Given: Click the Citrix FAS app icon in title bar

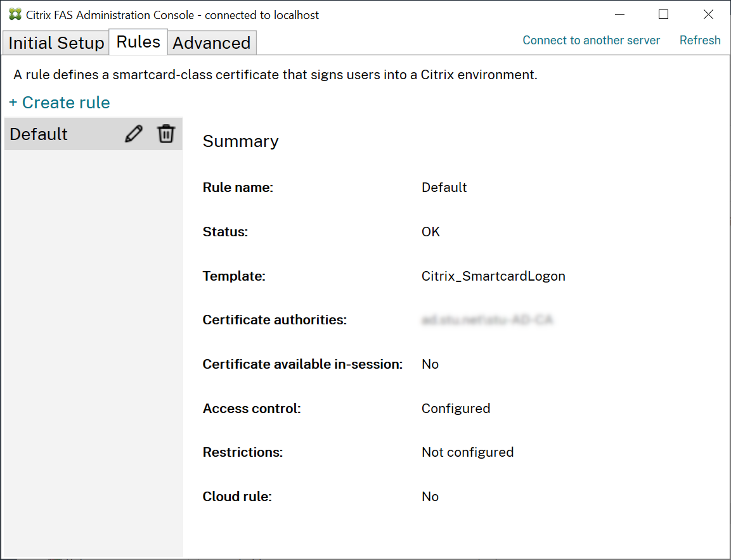Looking at the screenshot, I should pos(15,15).
